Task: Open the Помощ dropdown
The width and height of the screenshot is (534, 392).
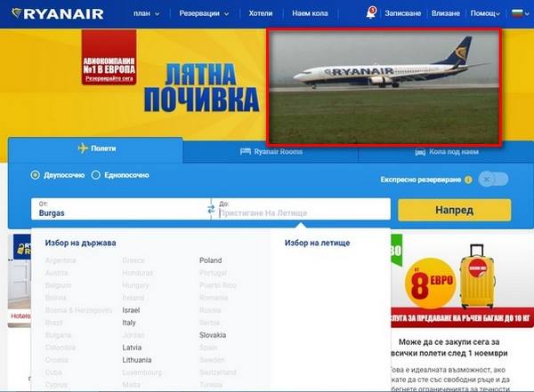Action: pos(485,13)
